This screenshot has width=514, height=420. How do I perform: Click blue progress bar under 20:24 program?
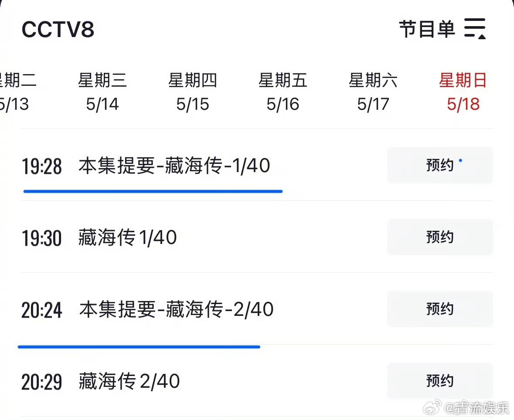tap(139, 347)
